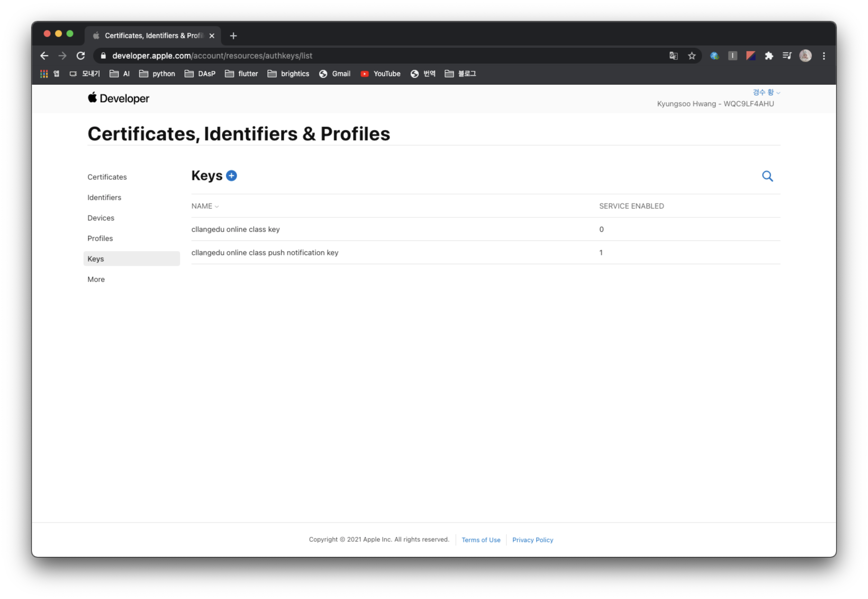Screen dimensions: 868x599
Task: Click the Google Translate icon in address bar
Action: pyautogui.click(x=673, y=56)
